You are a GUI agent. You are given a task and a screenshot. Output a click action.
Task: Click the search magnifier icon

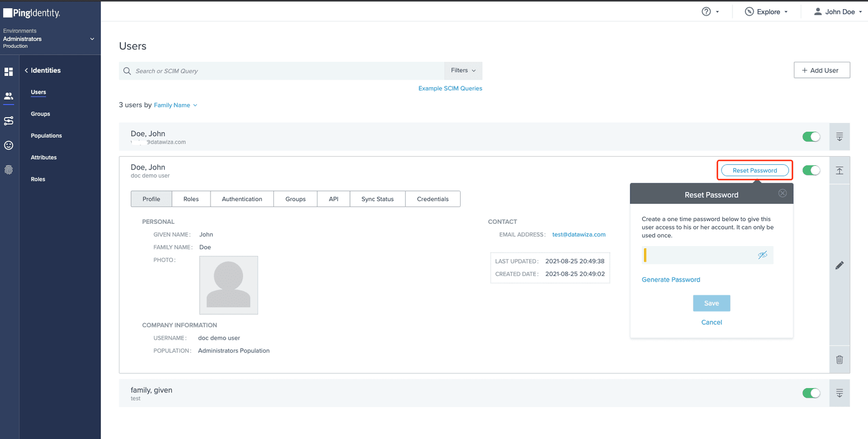(127, 71)
